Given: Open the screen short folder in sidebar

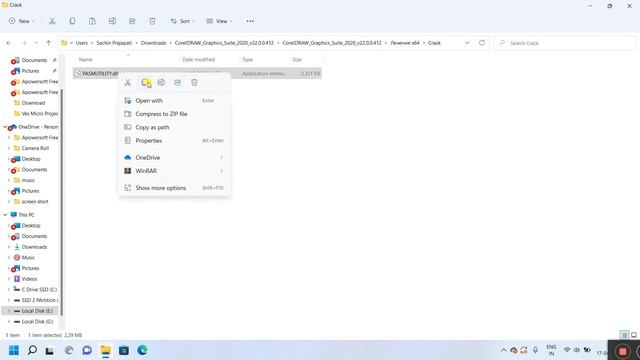Looking at the screenshot, I should [x=35, y=202].
